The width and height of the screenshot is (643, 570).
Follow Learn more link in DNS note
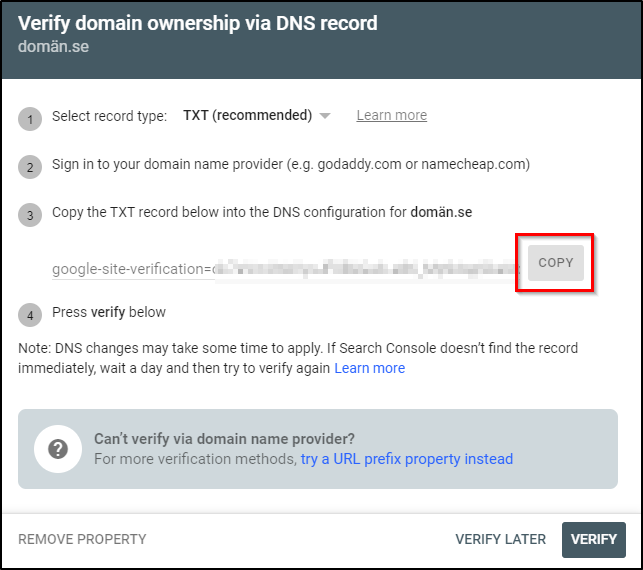(369, 368)
